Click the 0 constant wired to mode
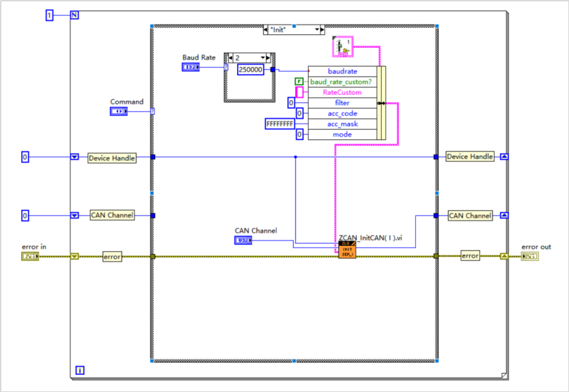 (x=299, y=135)
